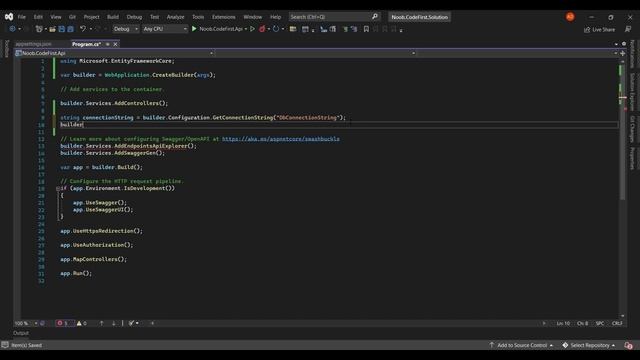
Task: Open the View menu
Action: tap(56, 17)
